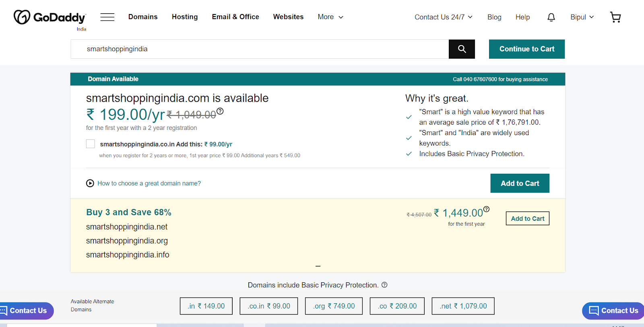Click the smartshoppingindia.info bundle entry
644x327 pixels.
tap(128, 255)
